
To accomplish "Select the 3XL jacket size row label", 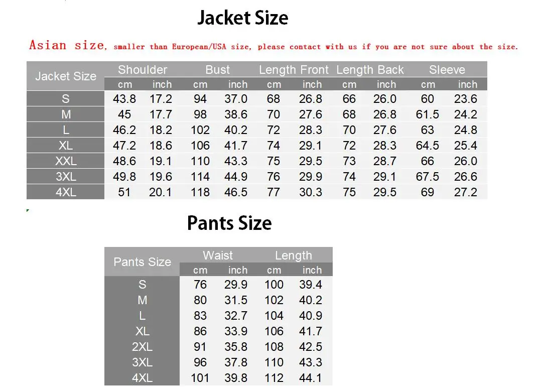I will 66,177.
